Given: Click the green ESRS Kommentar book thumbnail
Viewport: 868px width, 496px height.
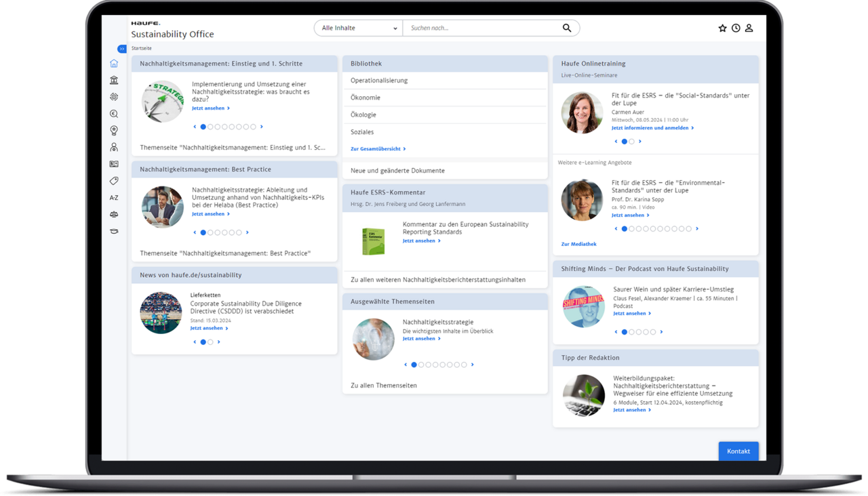Looking at the screenshot, I should tap(373, 241).
